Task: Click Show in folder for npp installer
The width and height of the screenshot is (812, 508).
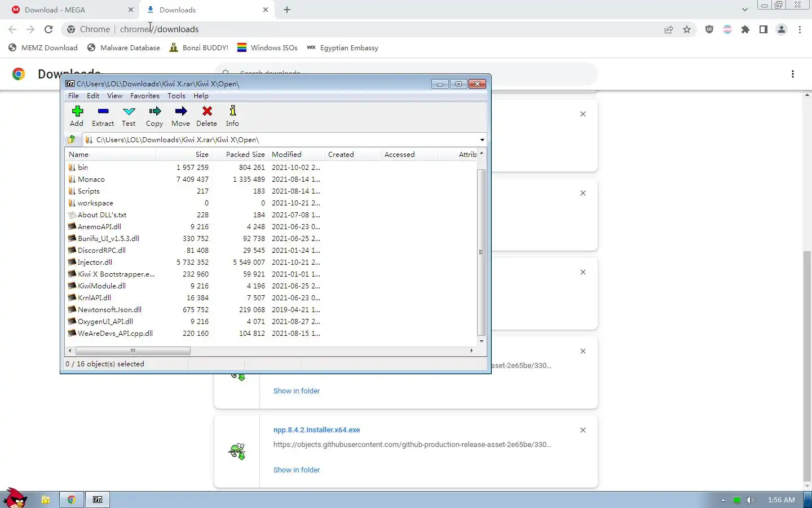Action: pyautogui.click(x=297, y=470)
